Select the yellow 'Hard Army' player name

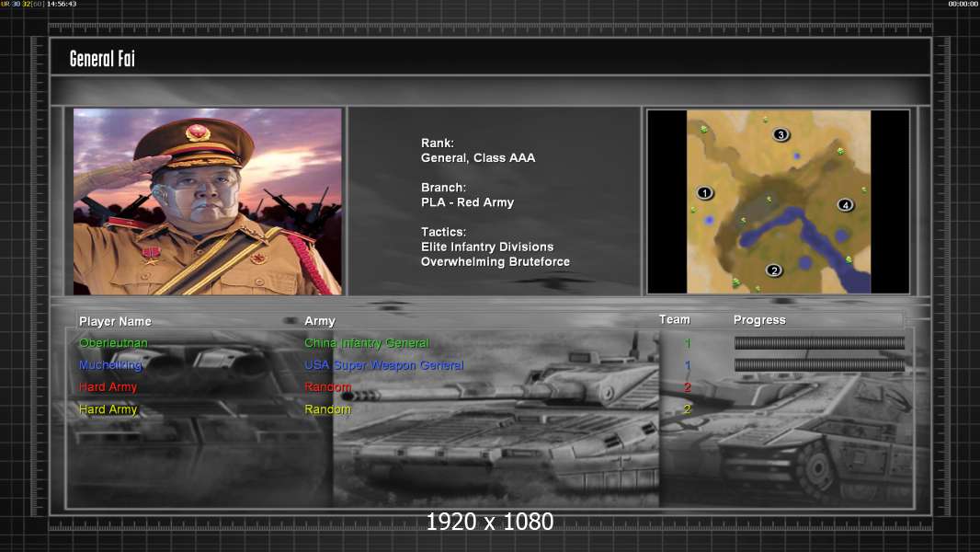pos(108,409)
